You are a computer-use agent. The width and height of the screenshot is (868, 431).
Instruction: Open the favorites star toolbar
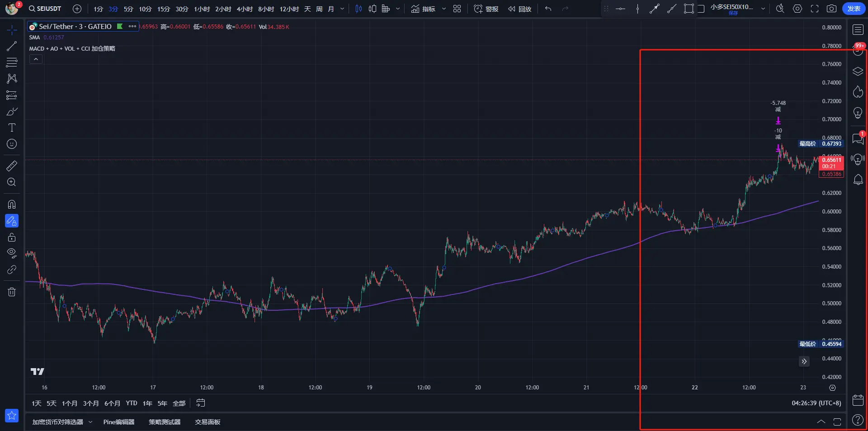[x=12, y=415]
